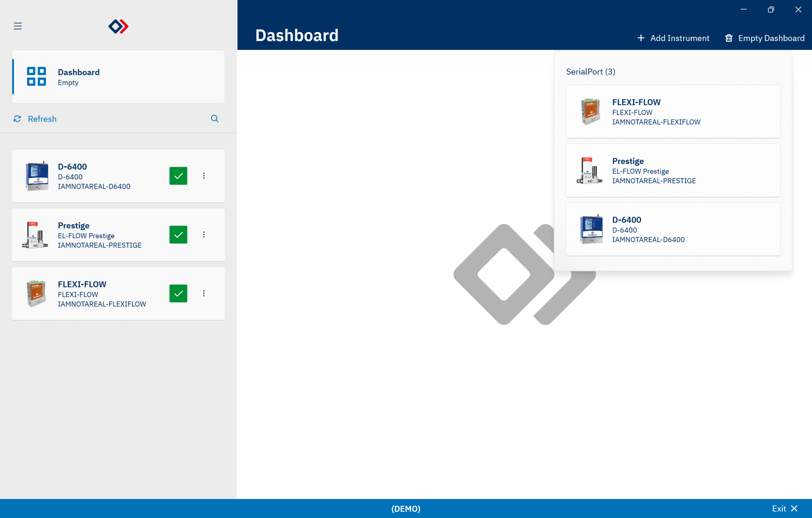Click the Dashboard grid icon
The width and height of the screenshot is (812, 518).
tap(36, 77)
